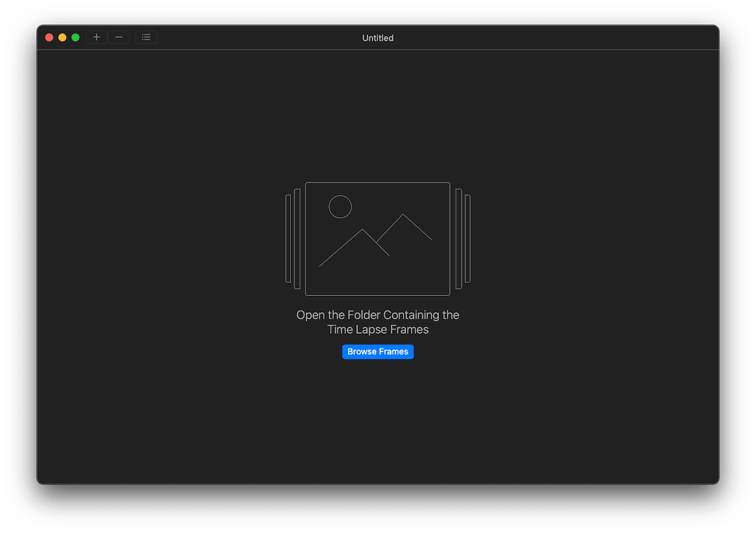Screen dimensions: 756x533
Task: Minimize the window using the yellow button
Action: 62,37
